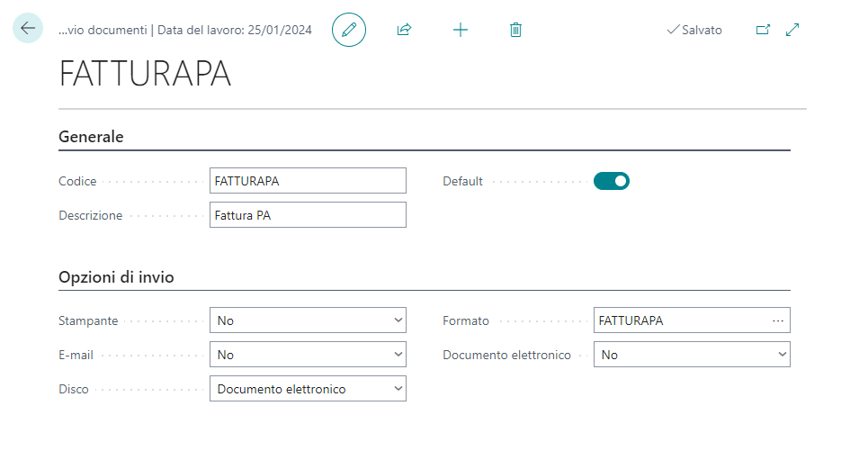Toggle the Default switch off
Viewport: 868px width, 460px height.
coord(612,181)
